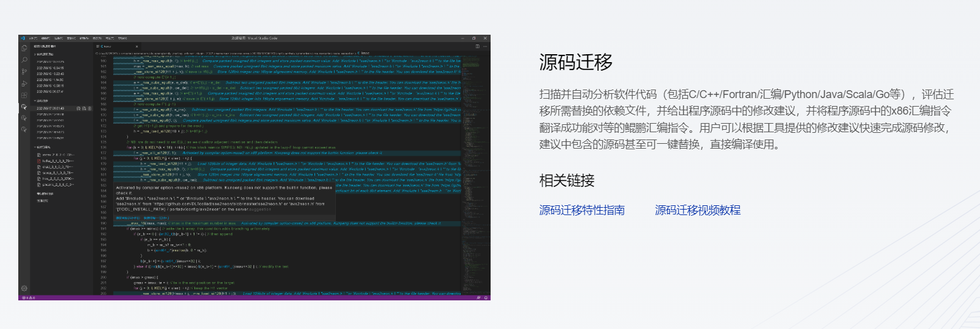This screenshot has height=329, width=980.
Task: Open the 源码迁移特性指南 link
Action: coord(582,210)
